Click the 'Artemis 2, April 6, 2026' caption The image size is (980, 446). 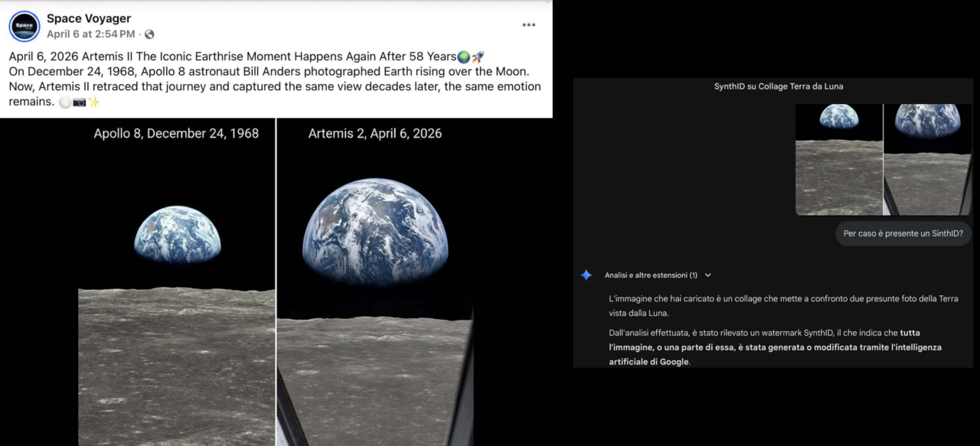click(x=374, y=133)
